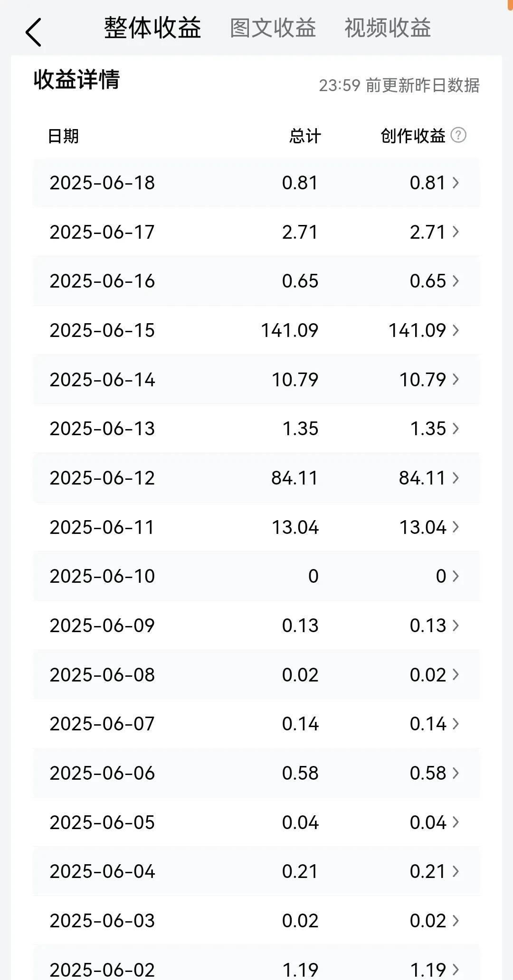Switch to the 视频收益 tab
The width and height of the screenshot is (513, 980).
point(388,28)
